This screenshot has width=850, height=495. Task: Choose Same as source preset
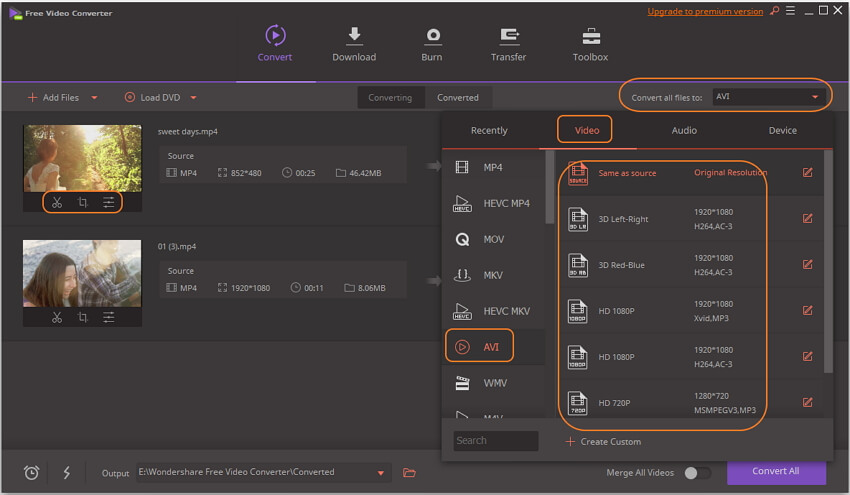coord(688,173)
